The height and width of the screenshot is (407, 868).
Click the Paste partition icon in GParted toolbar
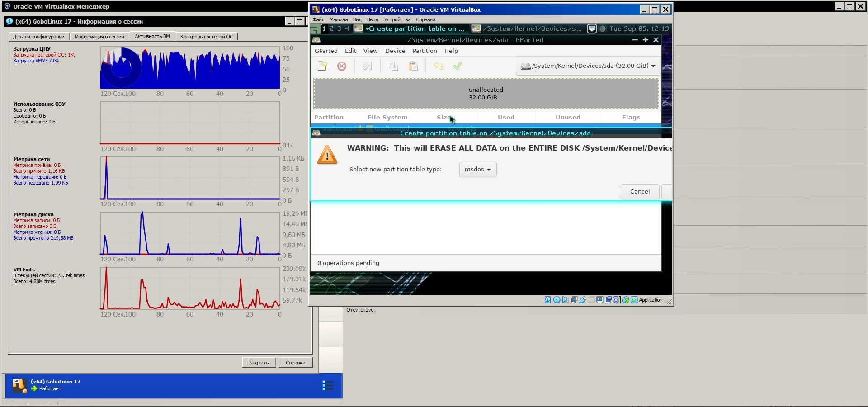coord(413,66)
